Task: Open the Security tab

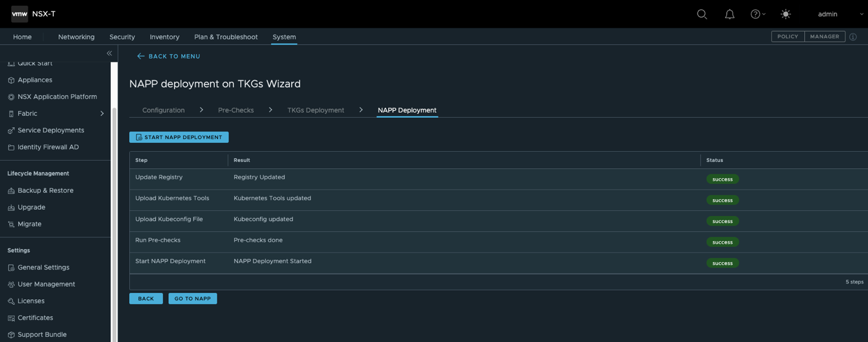Action: 122,37
